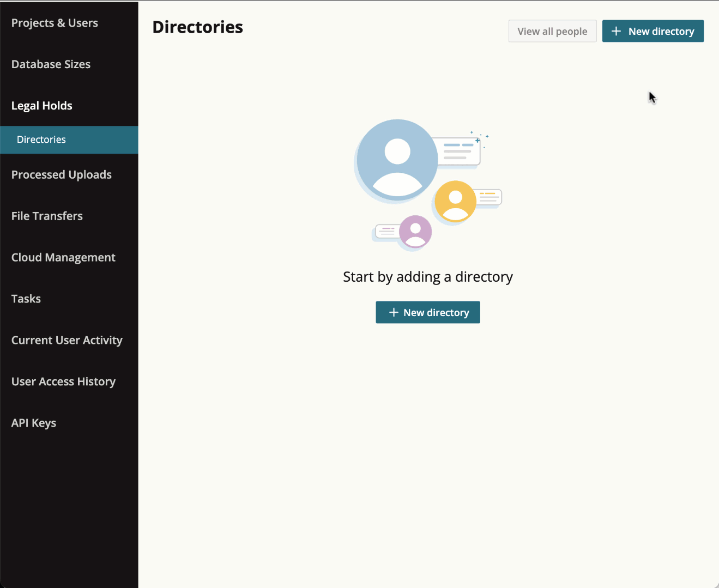This screenshot has height=588, width=719.
Task: Select Legal Holds in the sidebar
Action: click(x=42, y=106)
